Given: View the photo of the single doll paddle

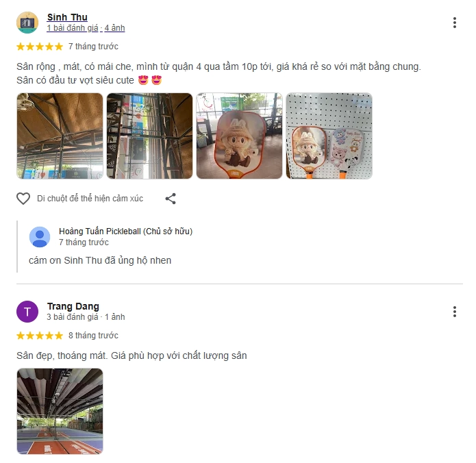Looking at the screenshot, I should click(240, 136).
